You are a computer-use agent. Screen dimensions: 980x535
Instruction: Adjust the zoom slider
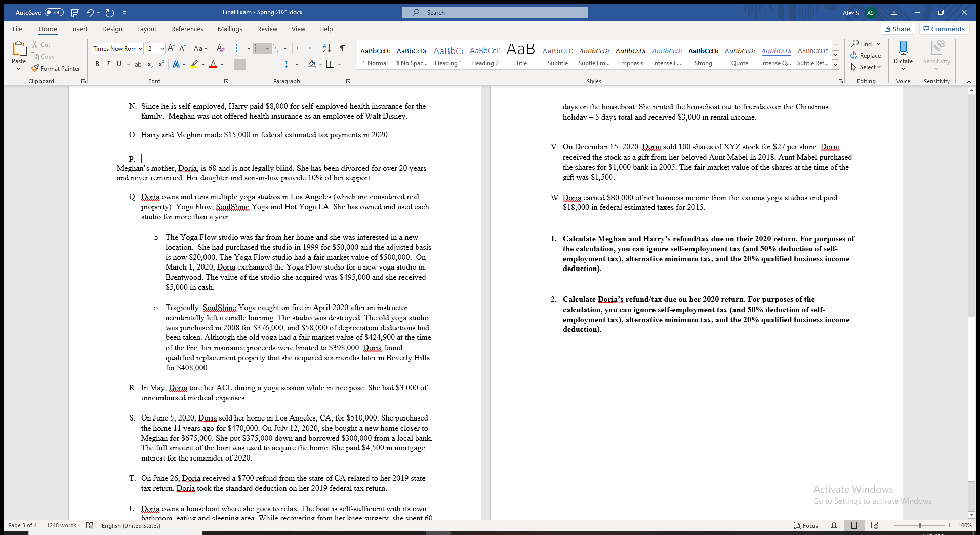coord(919,525)
